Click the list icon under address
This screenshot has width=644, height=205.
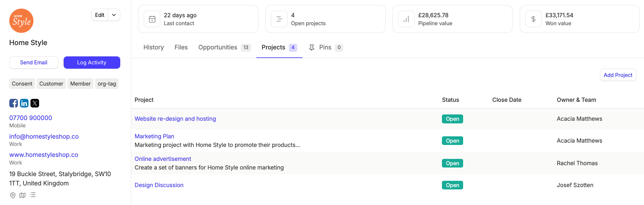(x=32, y=195)
